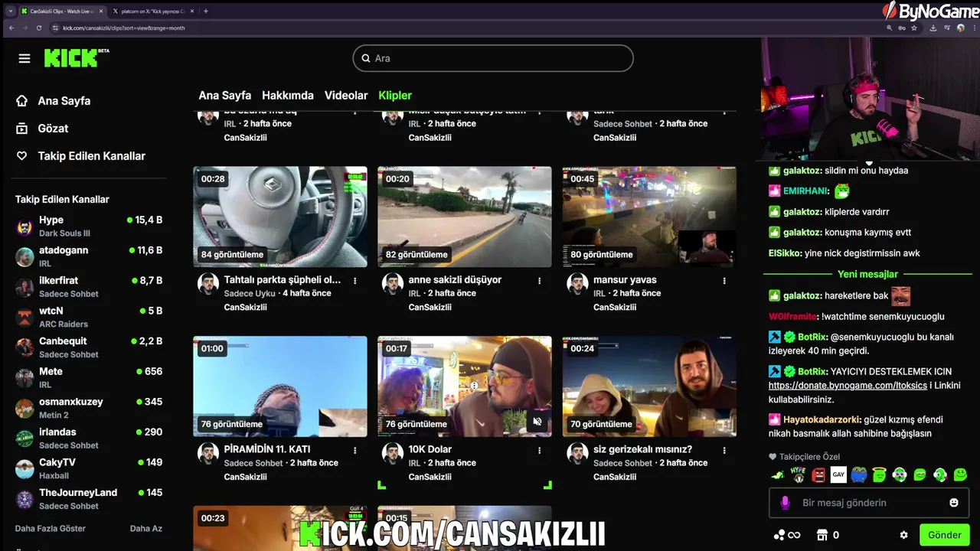Play the Tahtalı parkta clip thumbnail
The width and height of the screenshot is (980, 551).
(280, 217)
